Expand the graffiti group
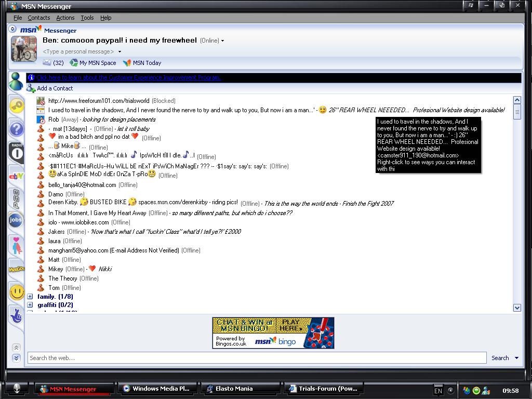This screenshot has width=532, height=399. [x=30, y=304]
